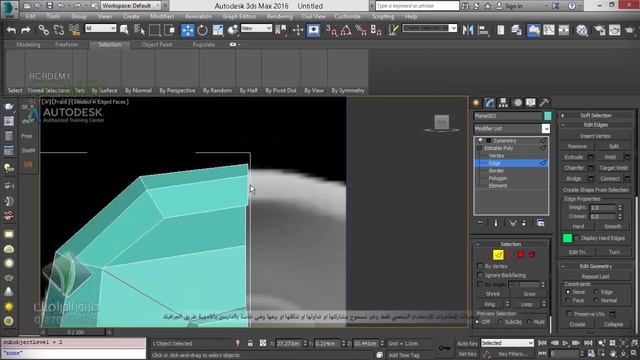Activate the Select and Link tool
Screen dimensions: 640x360
[44, 30]
